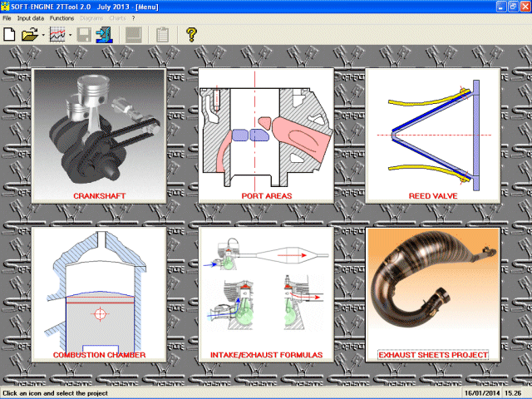Select the INTAKE/EXHAUST FORMULAS project tile
The height and width of the screenshot is (399, 532).
266,295
